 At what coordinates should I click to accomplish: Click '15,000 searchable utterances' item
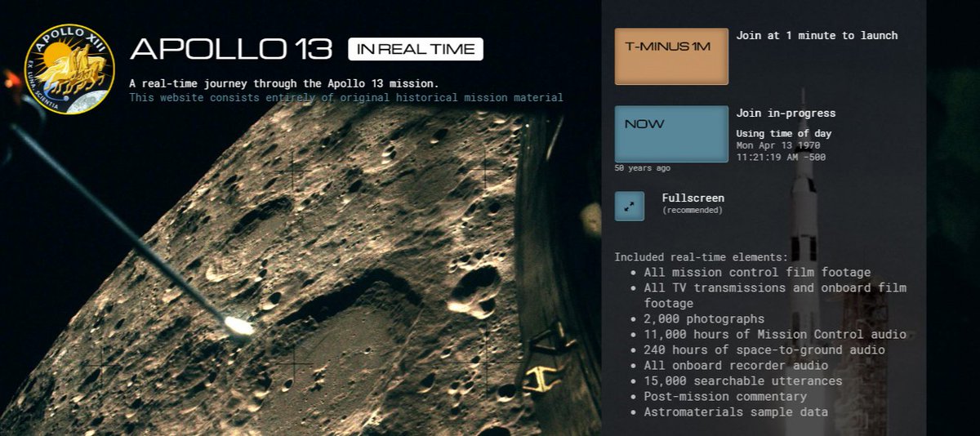click(743, 381)
